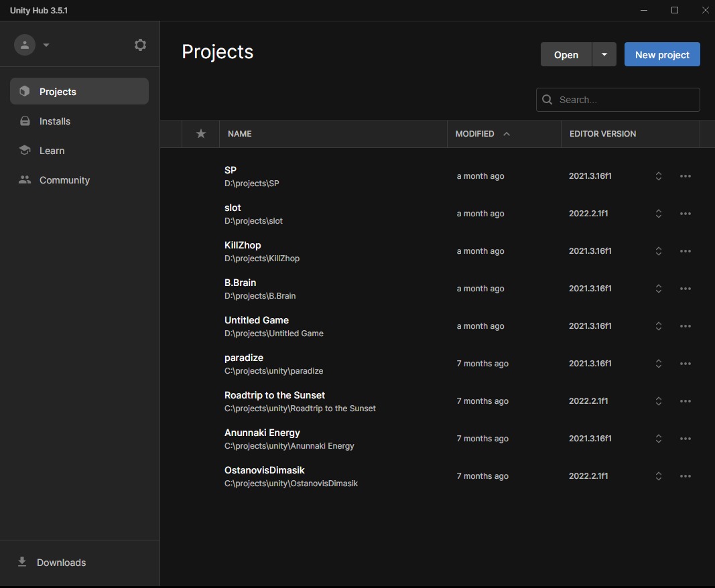Open more options for Untitled Game
Screen dimensions: 715x588
[x=686, y=326]
